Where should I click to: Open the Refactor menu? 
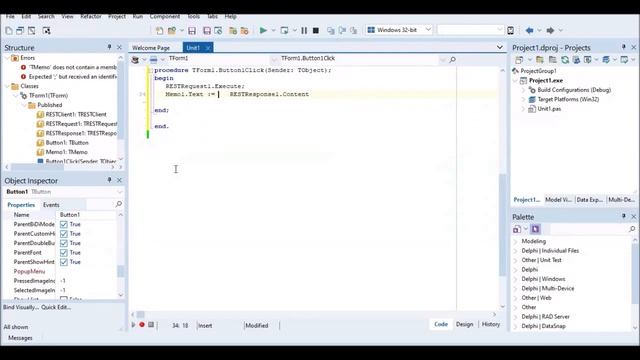tap(91, 17)
